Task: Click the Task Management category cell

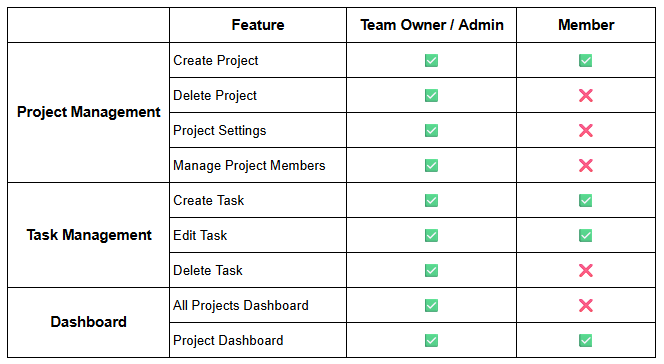Action: 89,235
